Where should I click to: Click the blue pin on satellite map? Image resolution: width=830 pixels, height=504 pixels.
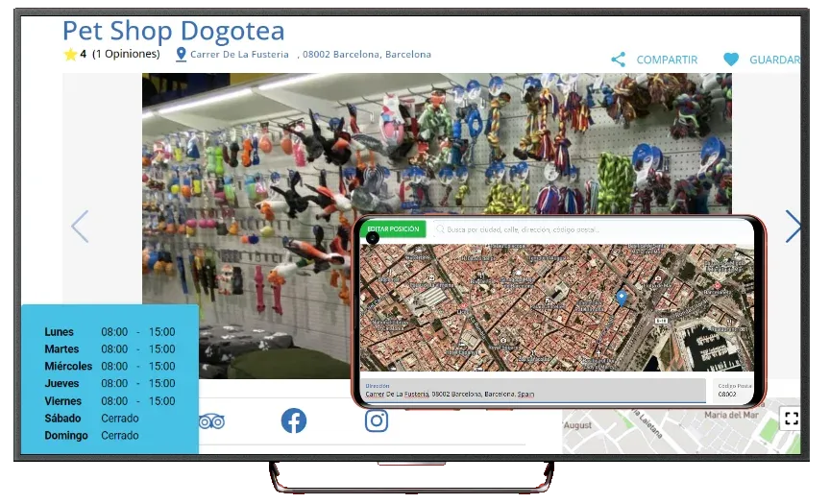click(x=622, y=298)
